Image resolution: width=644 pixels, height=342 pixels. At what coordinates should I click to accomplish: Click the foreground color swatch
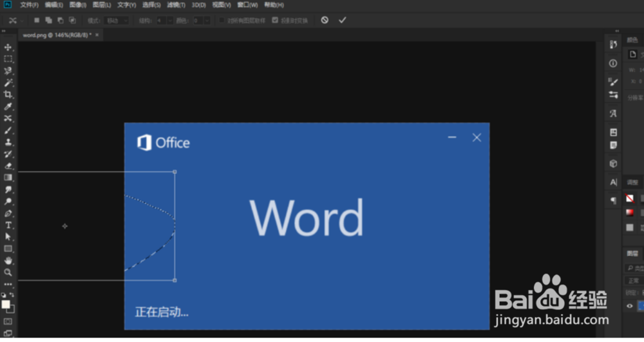point(5,304)
